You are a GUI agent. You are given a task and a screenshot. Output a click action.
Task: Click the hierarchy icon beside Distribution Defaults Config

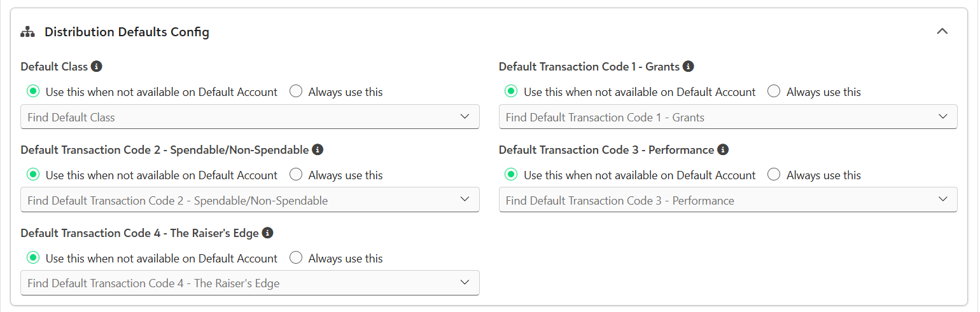[x=27, y=32]
